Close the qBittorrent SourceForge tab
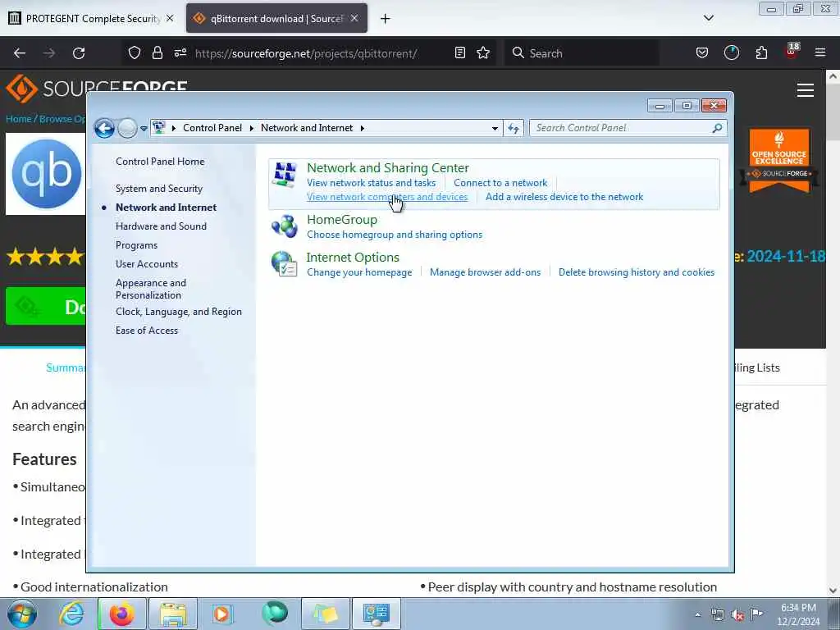Screen dimensions: 840x630 pos(354,18)
